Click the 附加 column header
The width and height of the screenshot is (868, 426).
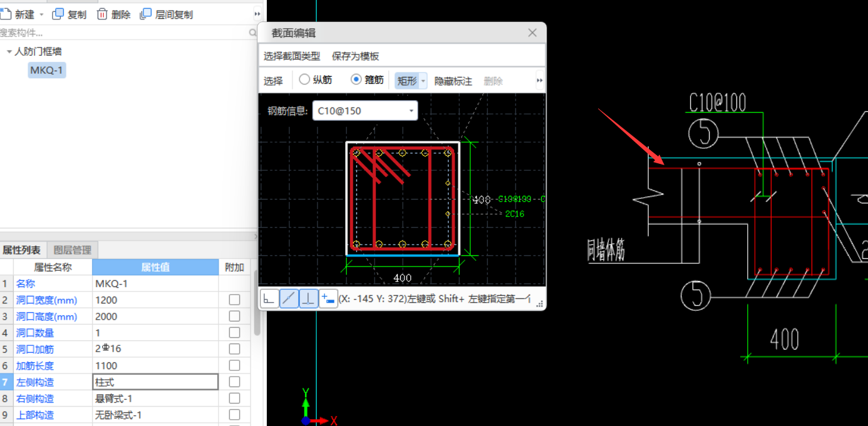click(x=234, y=267)
